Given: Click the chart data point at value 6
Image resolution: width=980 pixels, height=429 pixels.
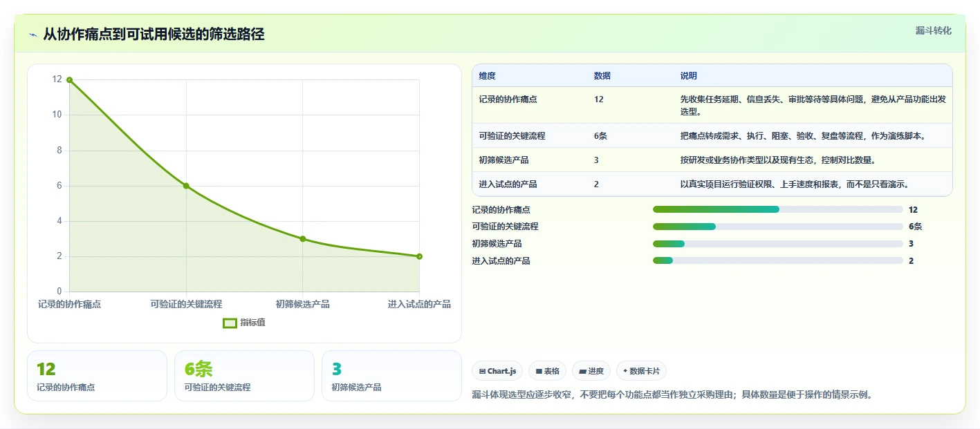Looking at the screenshot, I should click(x=186, y=186).
